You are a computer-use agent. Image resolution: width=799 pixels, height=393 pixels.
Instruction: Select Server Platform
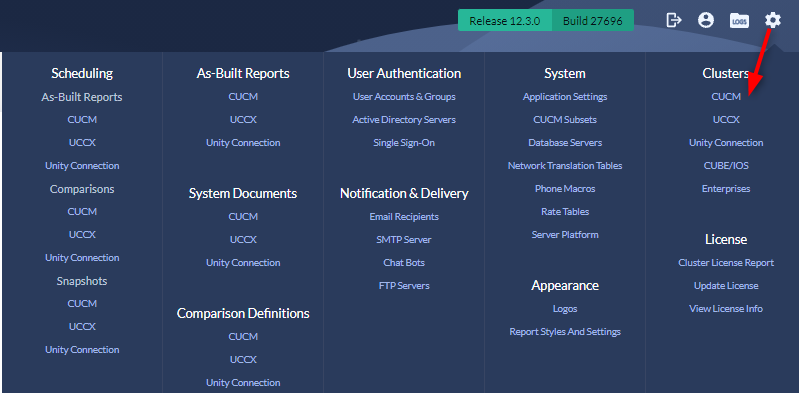(x=565, y=234)
